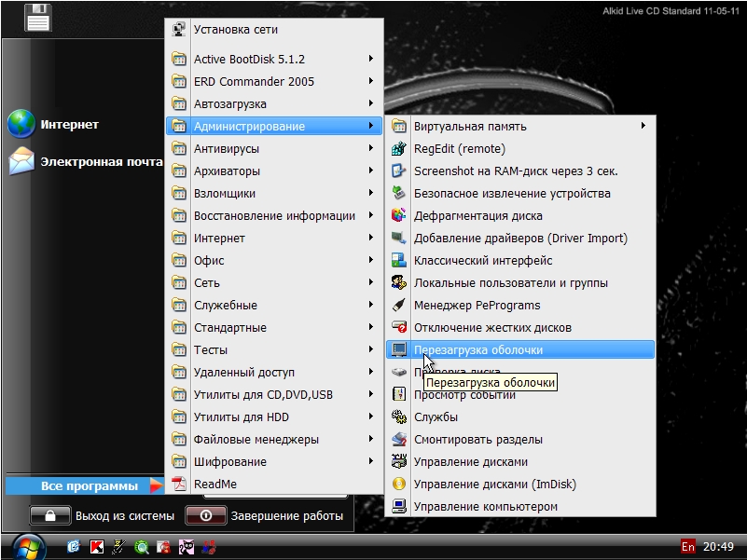The width and height of the screenshot is (747, 560).
Task: Open the Тесты program group
Action: pos(274,350)
